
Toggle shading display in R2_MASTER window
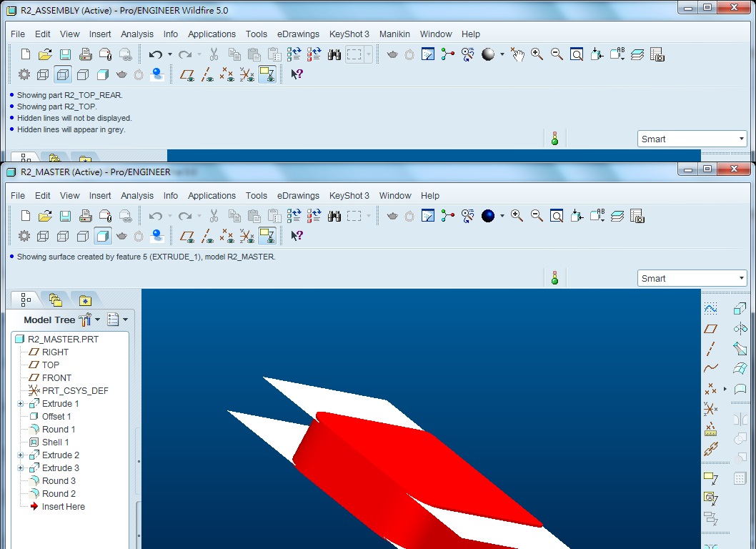103,236
